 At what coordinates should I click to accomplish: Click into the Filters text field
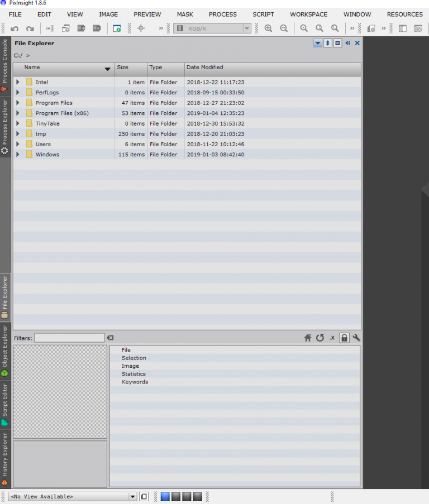tap(69, 338)
